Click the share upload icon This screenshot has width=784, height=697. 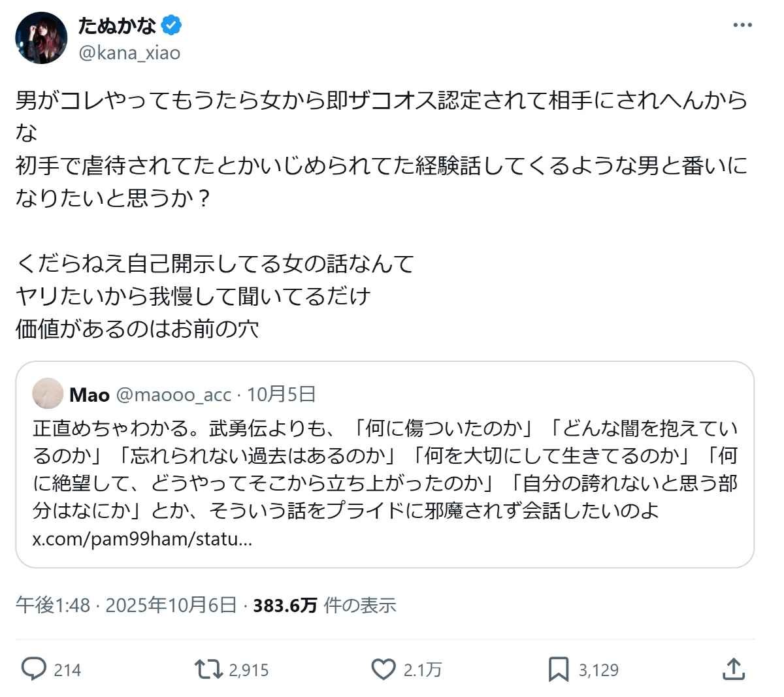click(x=733, y=669)
